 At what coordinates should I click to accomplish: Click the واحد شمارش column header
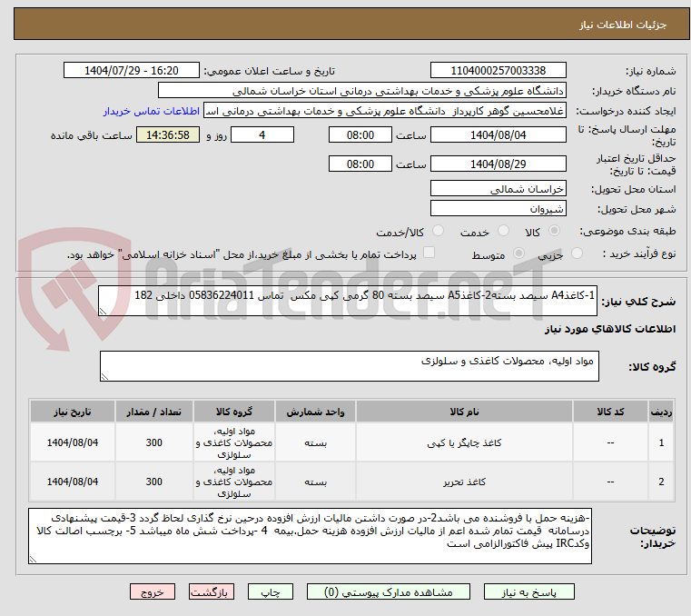[315, 412]
